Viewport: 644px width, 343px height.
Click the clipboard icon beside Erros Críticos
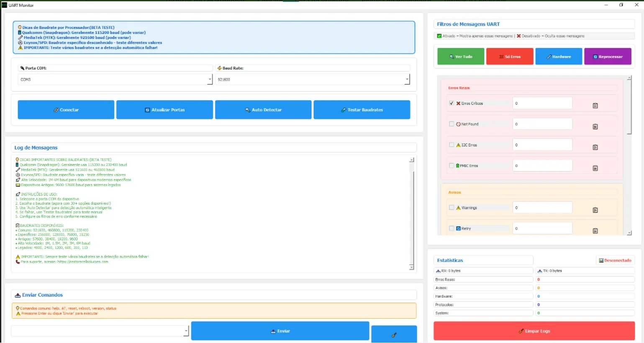tap(595, 106)
